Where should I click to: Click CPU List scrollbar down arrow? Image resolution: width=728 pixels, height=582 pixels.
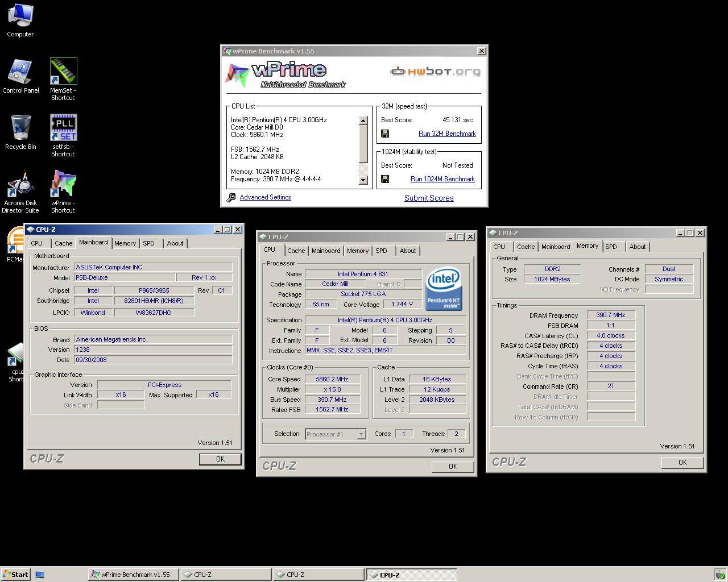363,180
